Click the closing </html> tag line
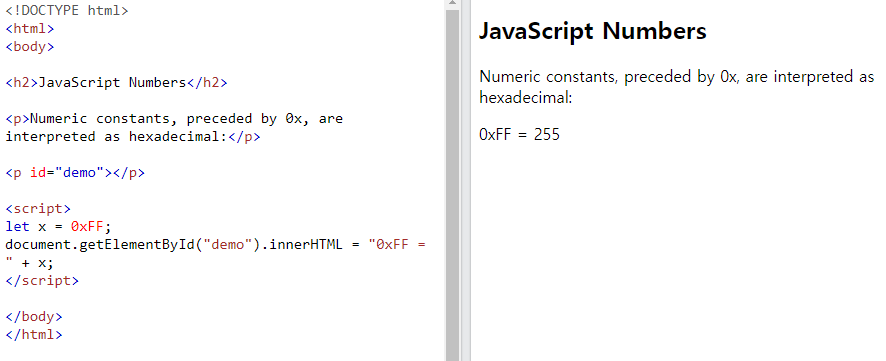Image resolution: width=886 pixels, height=361 pixels. coord(34,334)
